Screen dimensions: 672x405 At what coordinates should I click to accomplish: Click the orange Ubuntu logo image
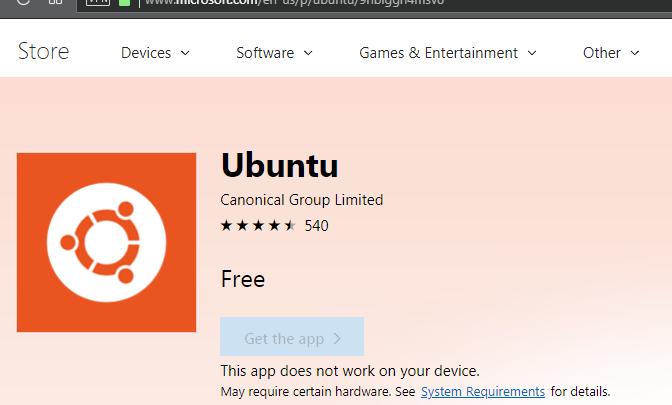pos(106,243)
